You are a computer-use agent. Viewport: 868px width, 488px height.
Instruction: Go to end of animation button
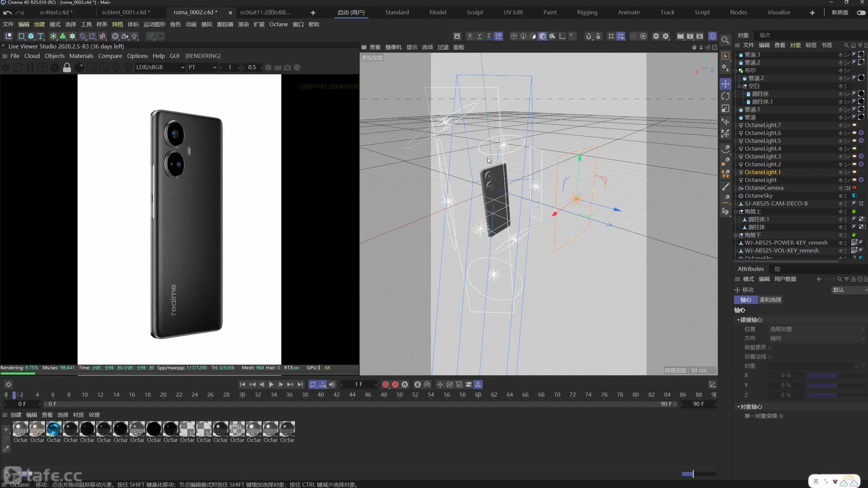pyautogui.click(x=300, y=384)
